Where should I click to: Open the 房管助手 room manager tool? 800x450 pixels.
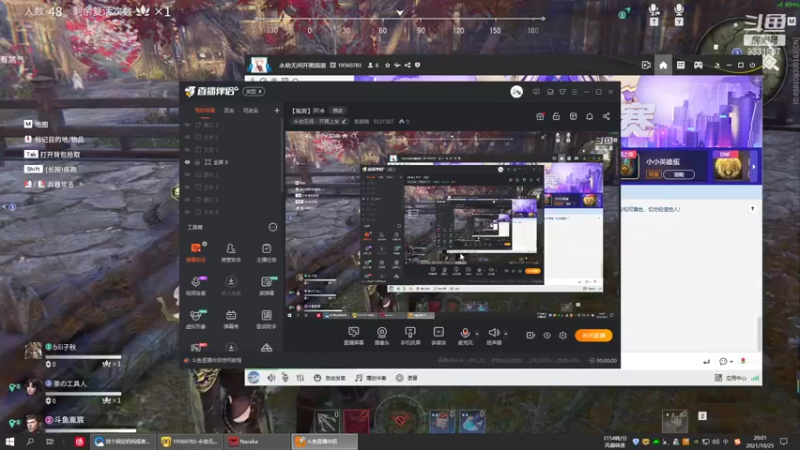pyautogui.click(x=231, y=253)
